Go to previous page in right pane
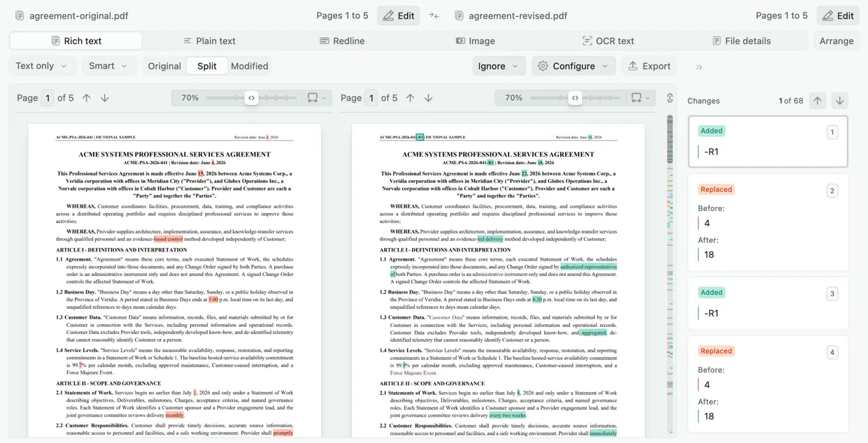 click(411, 98)
